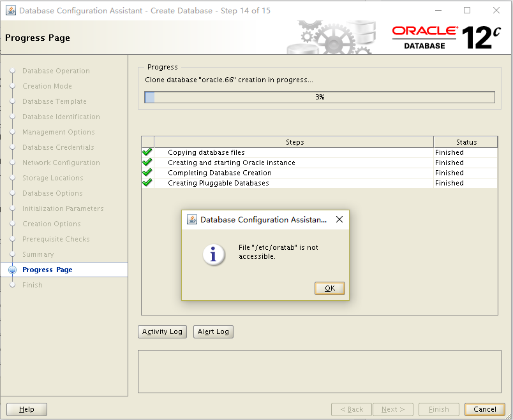Select row 'Copying database files'

pos(320,152)
